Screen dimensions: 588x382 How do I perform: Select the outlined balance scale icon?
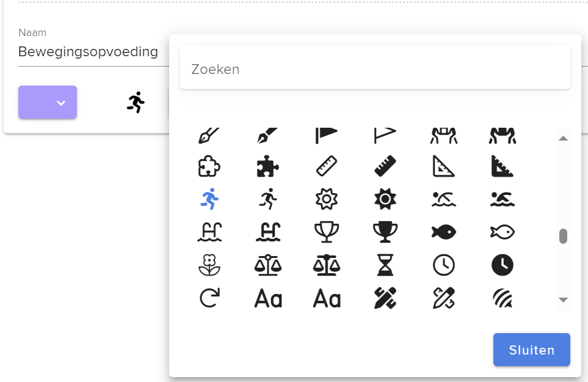pyautogui.click(x=268, y=265)
